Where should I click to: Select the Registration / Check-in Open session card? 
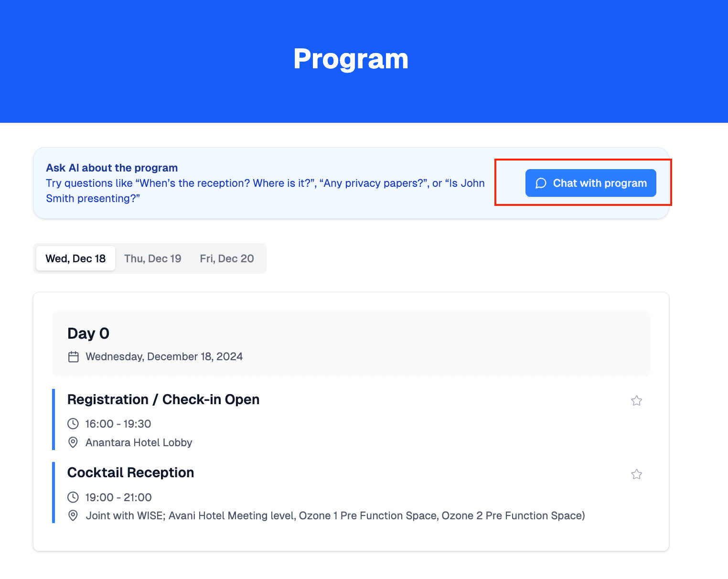click(334, 419)
